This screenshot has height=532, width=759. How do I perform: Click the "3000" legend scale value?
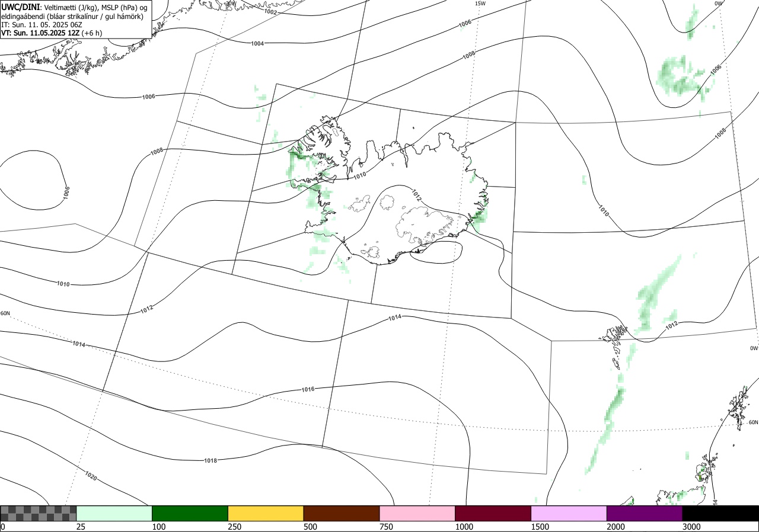691,527
